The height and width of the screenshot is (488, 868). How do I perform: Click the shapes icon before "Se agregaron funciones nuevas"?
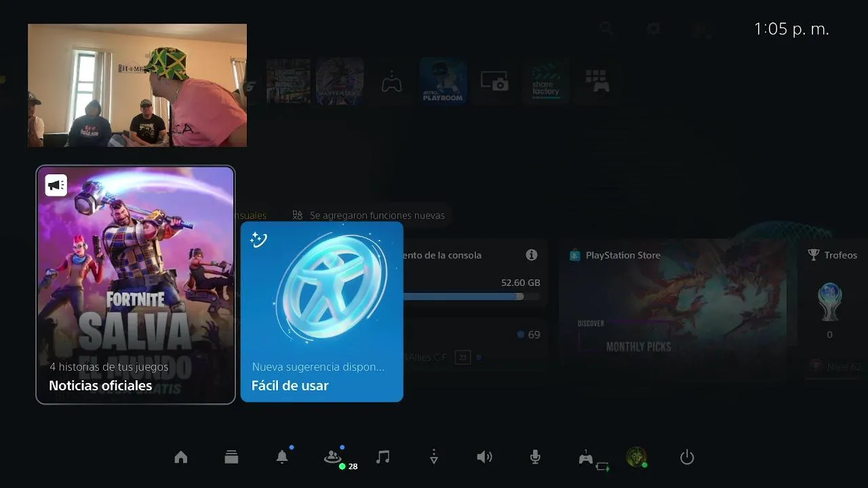(x=297, y=215)
